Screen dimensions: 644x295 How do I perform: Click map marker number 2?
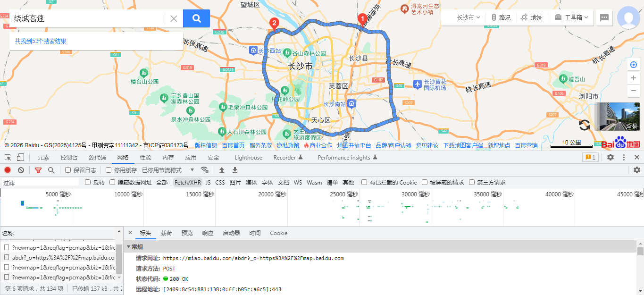(273, 24)
